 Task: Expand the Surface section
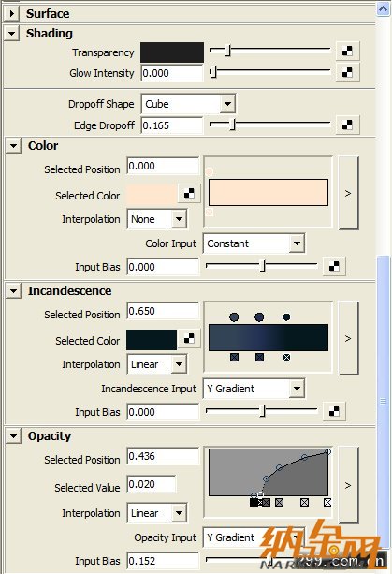[12, 13]
